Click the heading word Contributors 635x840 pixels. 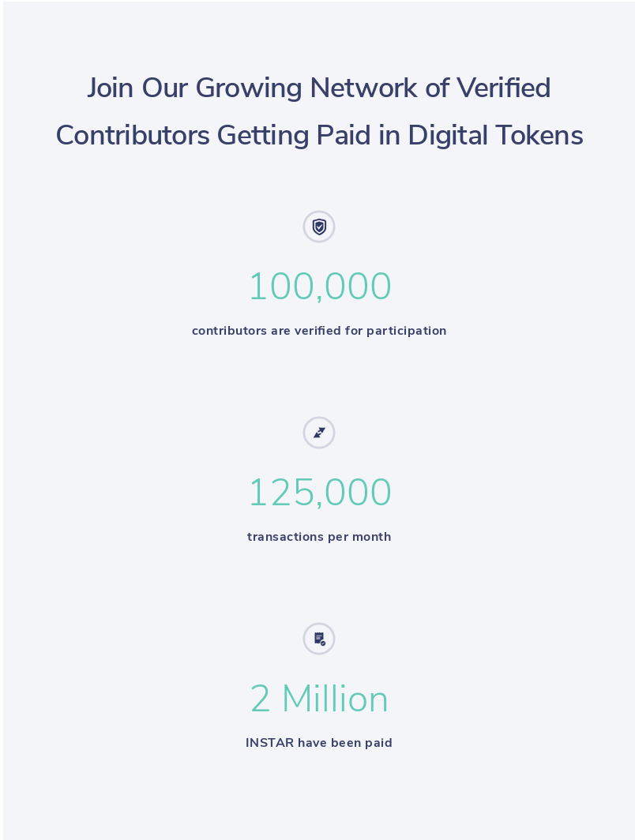[x=133, y=135]
